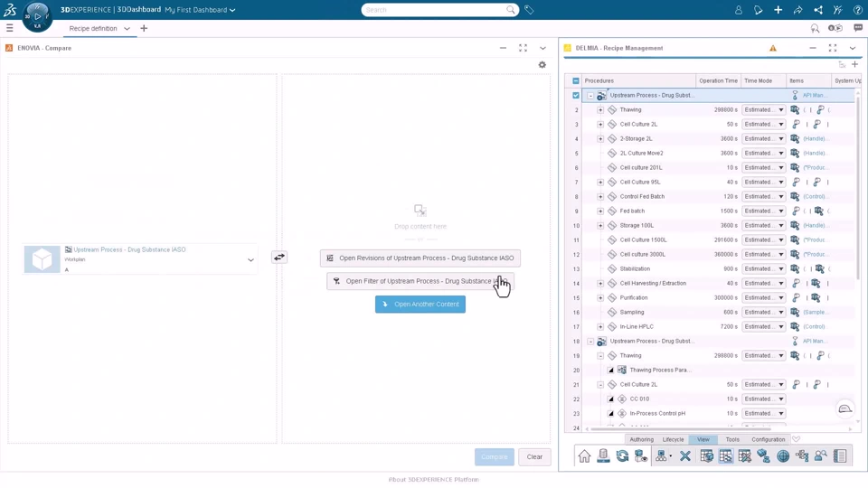Select the Recipe definition dashboard tab

coord(93,28)
